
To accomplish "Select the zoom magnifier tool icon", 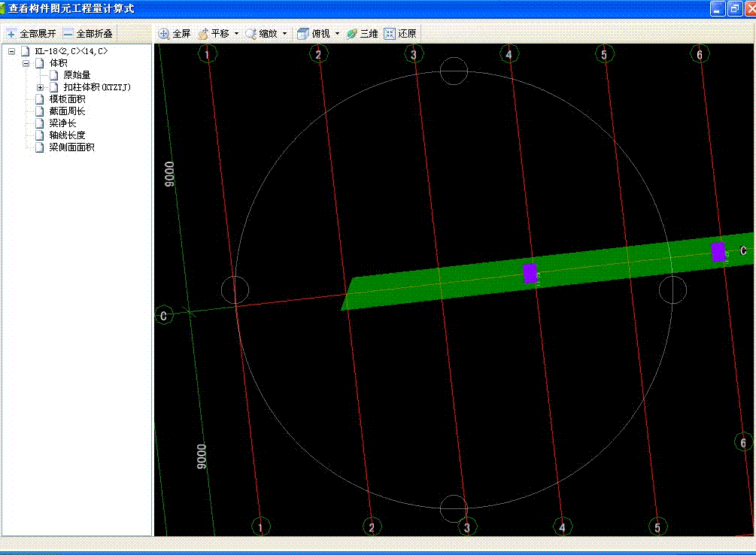I will [250, 34].
